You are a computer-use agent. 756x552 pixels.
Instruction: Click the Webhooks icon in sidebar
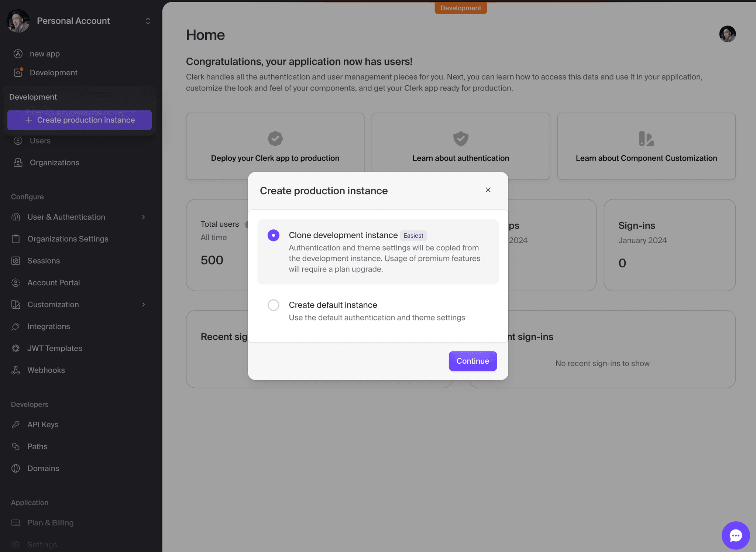click(17, 370)
